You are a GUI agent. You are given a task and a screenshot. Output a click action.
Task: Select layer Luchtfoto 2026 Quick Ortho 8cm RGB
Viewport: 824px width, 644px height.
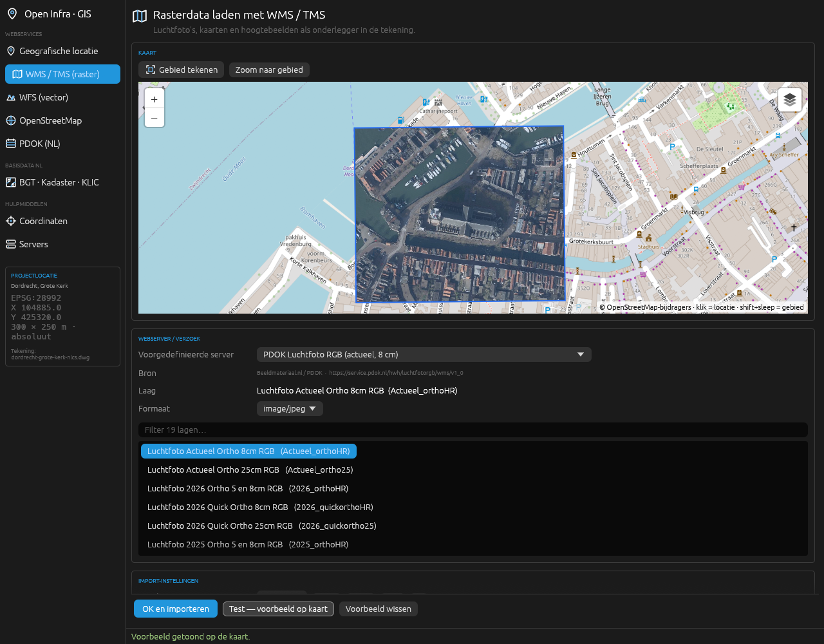tap(260, 507)
